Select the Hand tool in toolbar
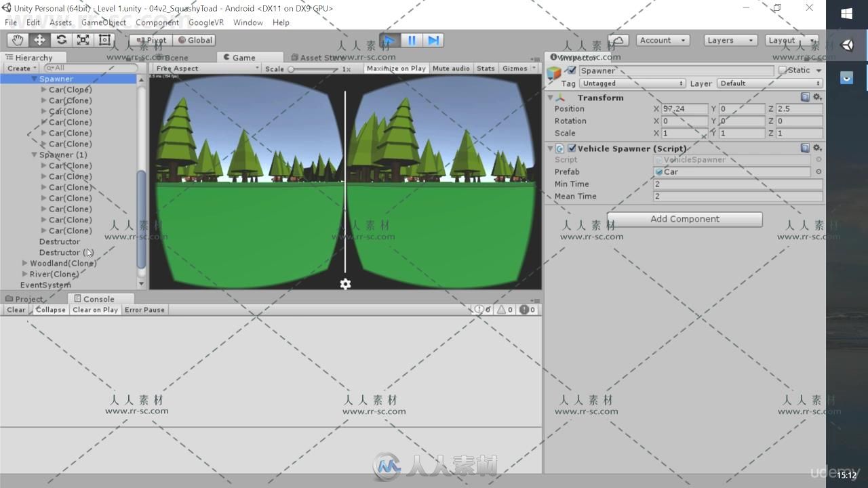868x488 pixels. coord(18,40)
